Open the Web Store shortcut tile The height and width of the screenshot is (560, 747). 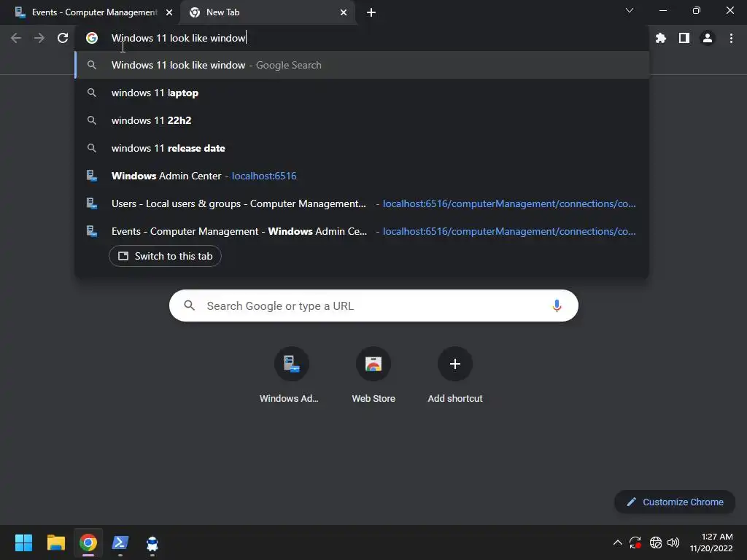(373, 376)
